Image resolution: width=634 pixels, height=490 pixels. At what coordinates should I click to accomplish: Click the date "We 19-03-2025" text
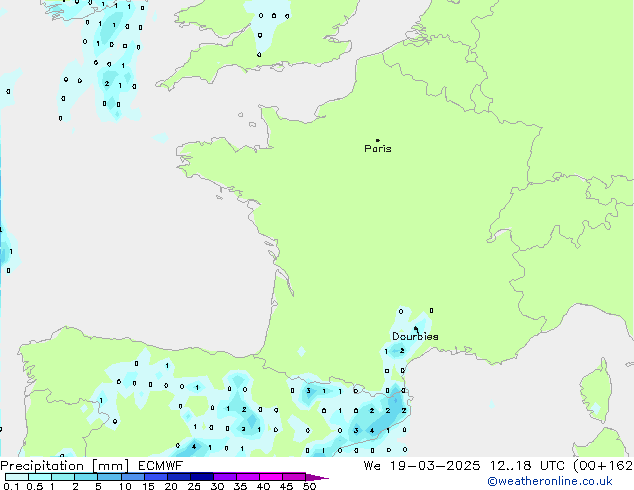click(x=422, y=466)
